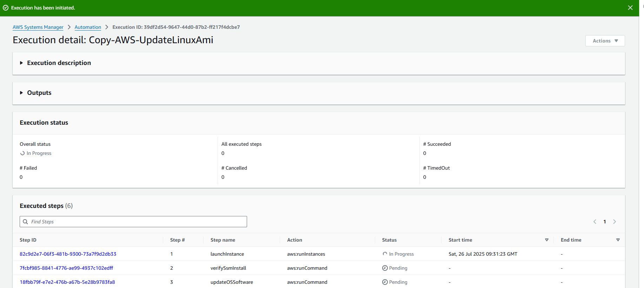Click the Execution ID breadcrumb text

(x=176, y=27)
